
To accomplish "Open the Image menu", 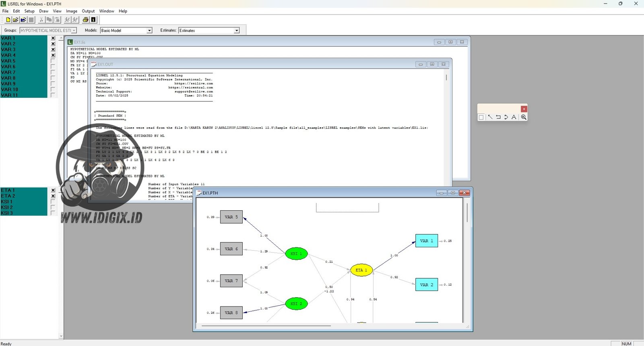I will [72, 11].
